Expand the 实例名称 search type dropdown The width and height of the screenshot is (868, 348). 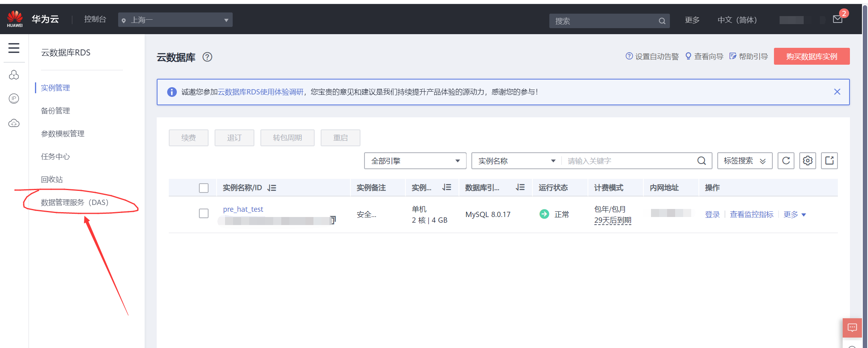(517, 161)
